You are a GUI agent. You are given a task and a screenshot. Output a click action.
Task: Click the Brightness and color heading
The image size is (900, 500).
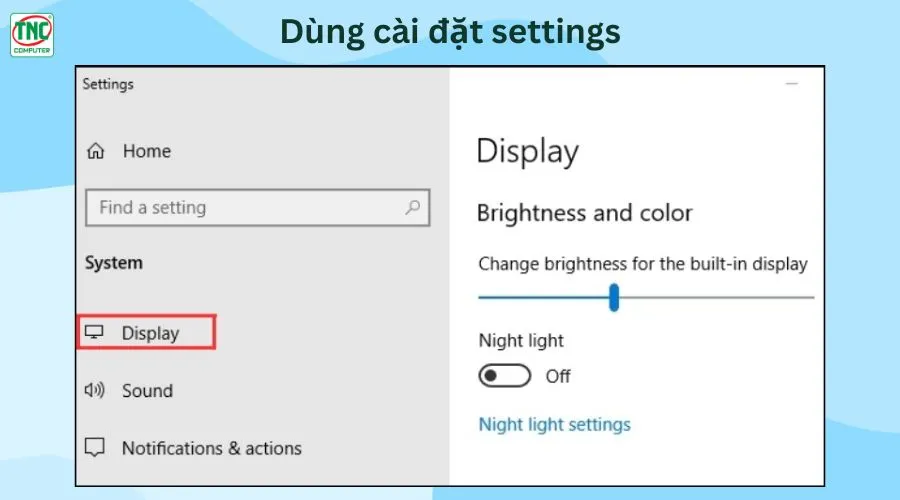pyautogui.click(x=584, y=213)
